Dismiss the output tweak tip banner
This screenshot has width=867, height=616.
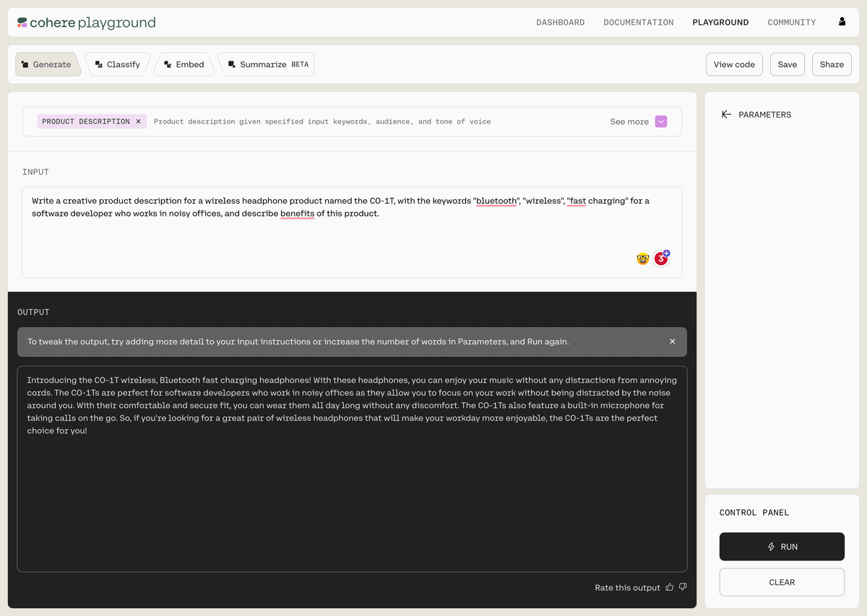pos(672,342)
